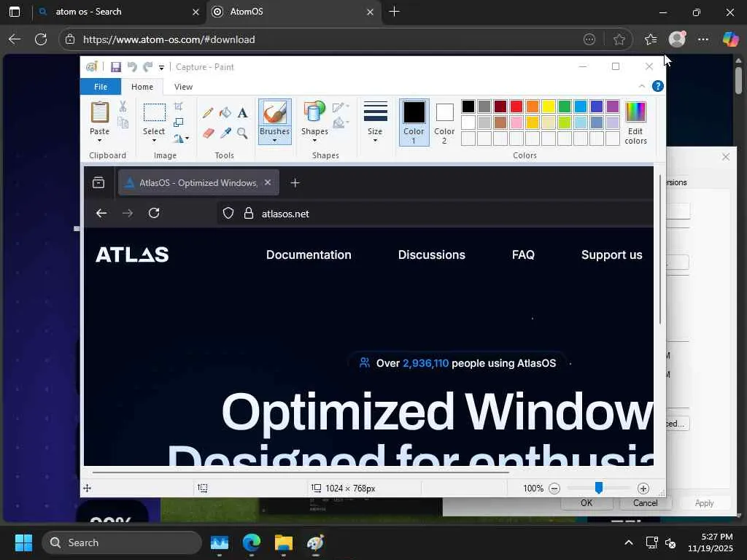
Task: Select the AtomOS Edge browser tab
Action: 293,12
